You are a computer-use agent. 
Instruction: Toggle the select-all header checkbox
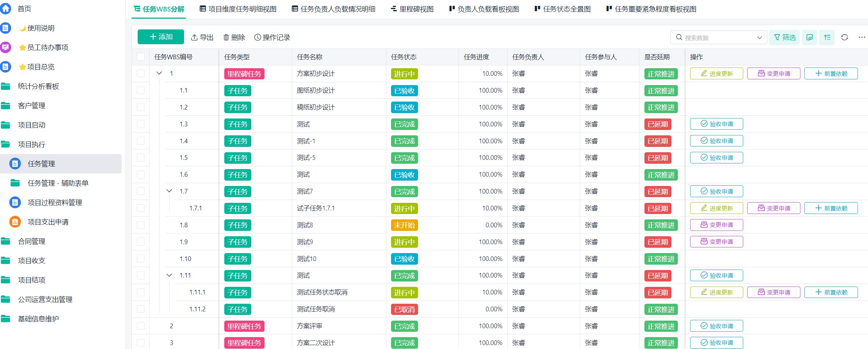pos(141,57)
